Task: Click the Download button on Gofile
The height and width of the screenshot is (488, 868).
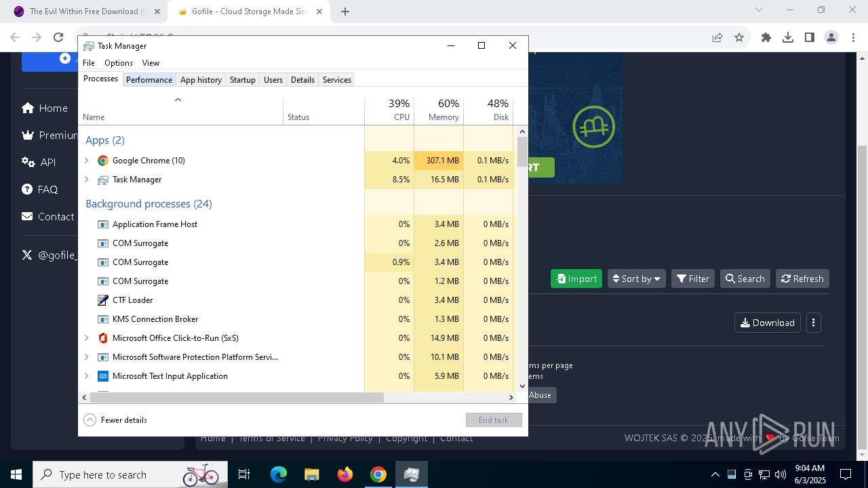Action: [x=768, y=323]
